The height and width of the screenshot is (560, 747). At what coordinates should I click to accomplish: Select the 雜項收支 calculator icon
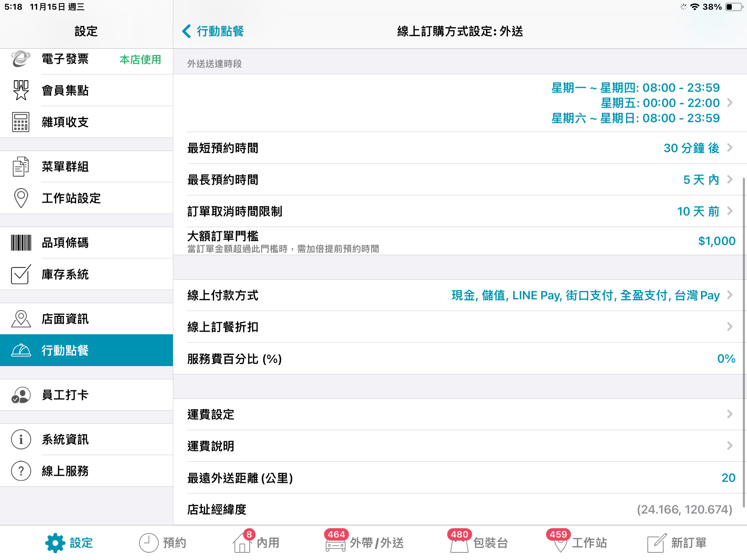tap(21, 122)
